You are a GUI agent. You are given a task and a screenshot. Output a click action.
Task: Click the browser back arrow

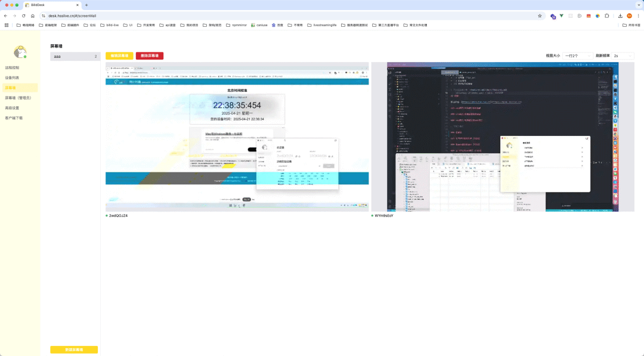[6, 16]
